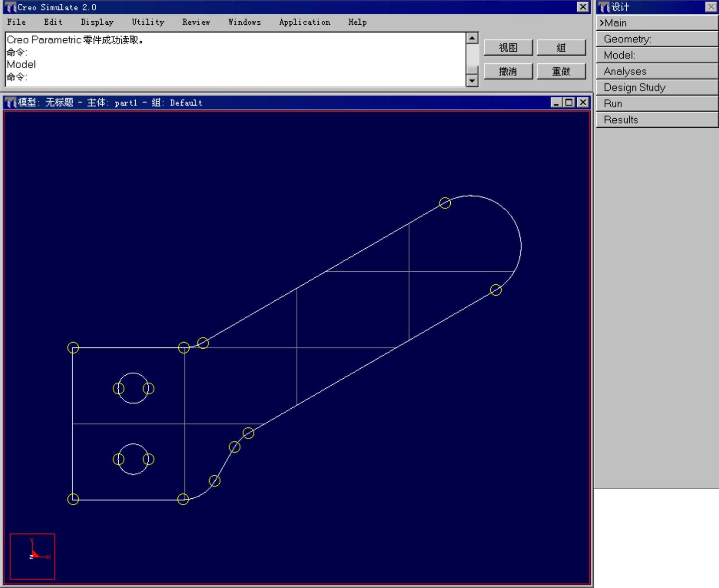Click the coordinate system triad icon
The width and height of the screenshot is (719, 588).
[x=33, y=556]
